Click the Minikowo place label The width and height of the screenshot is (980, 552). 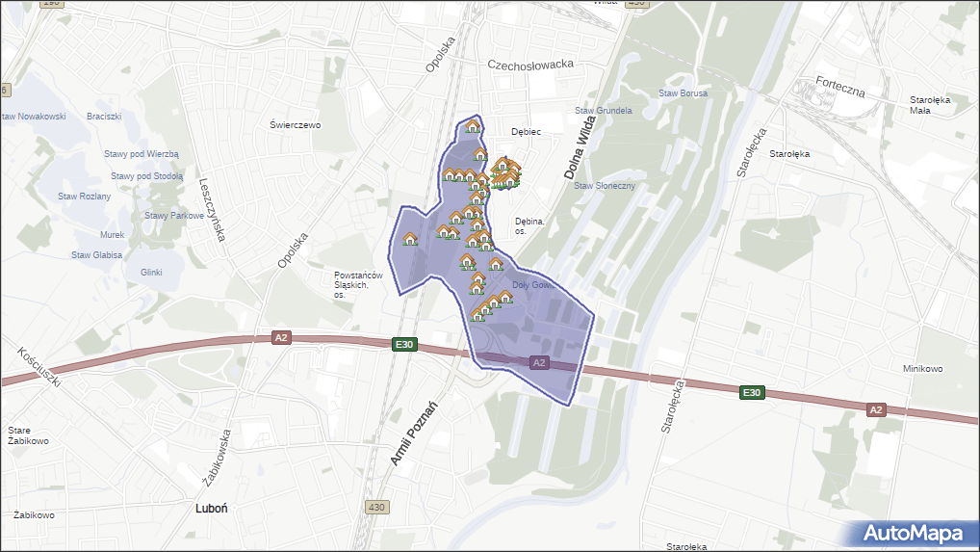[922, 369]
